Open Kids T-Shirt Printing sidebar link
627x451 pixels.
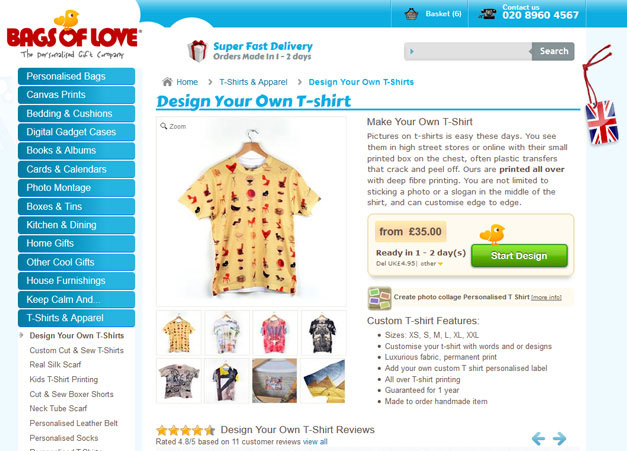pyautogui.click(x=64, y=379)
